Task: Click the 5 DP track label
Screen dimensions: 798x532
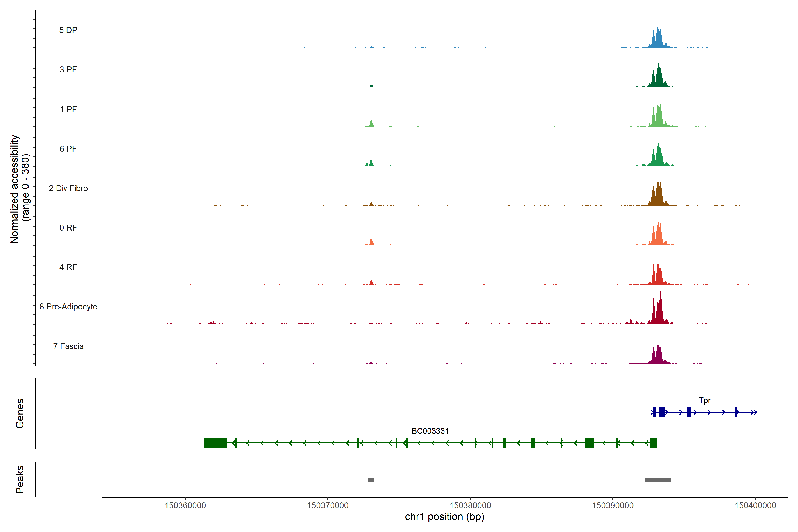Action: pyautogui.click(x=68, y=30)
